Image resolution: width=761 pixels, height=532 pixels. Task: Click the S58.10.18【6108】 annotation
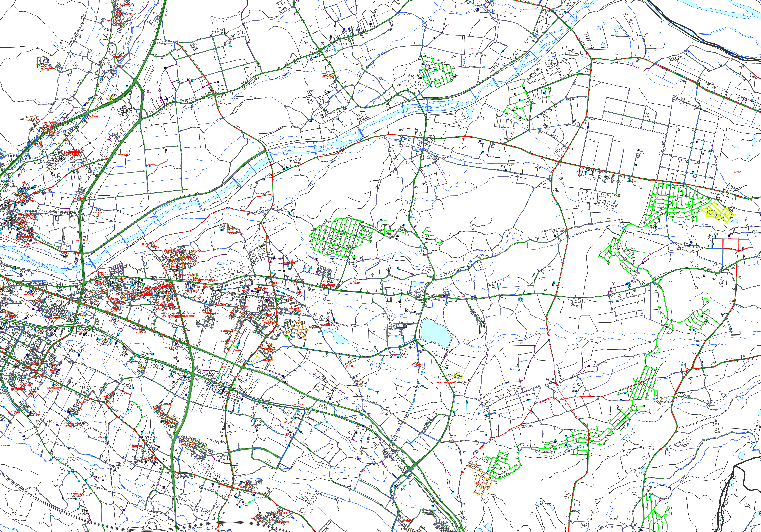[x=116, y=321]
